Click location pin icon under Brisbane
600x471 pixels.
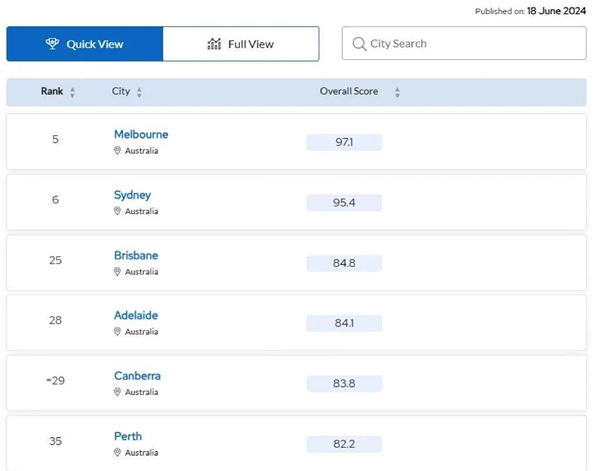coord(118,272)
